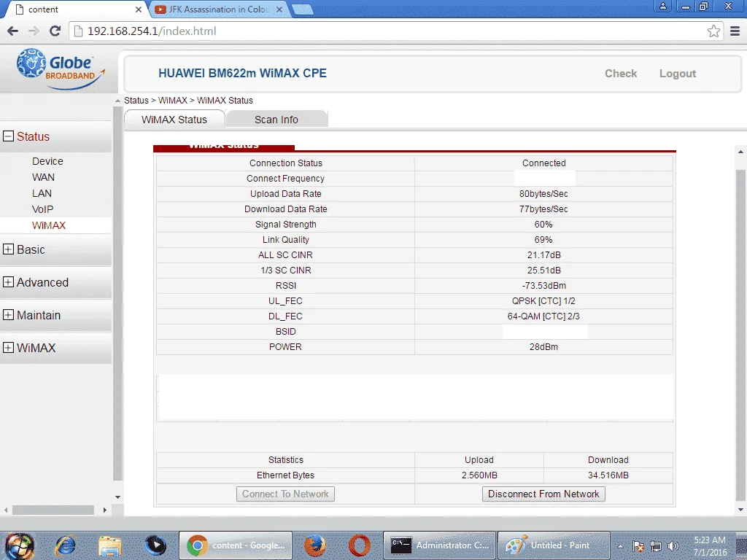Close the content tab

[138, 9]
